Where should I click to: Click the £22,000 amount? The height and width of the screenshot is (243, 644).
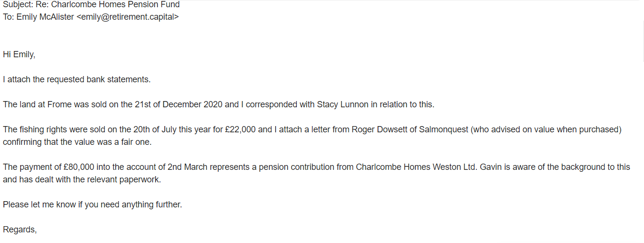tap(240, 129)
